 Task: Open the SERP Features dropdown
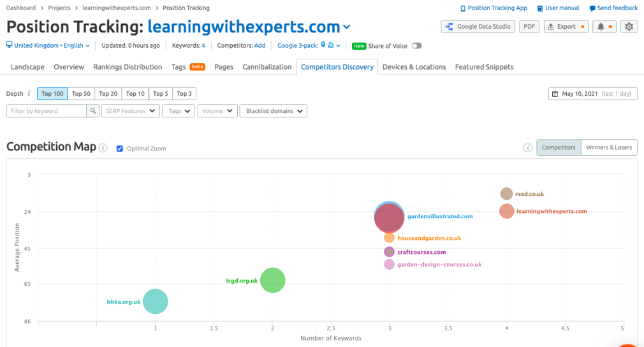(130, 111)
